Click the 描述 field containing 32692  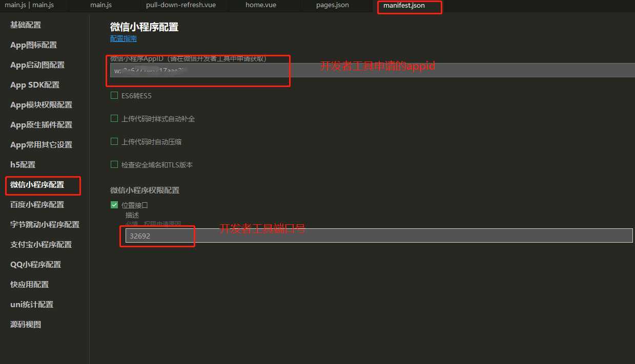click(x=379, y=235)
